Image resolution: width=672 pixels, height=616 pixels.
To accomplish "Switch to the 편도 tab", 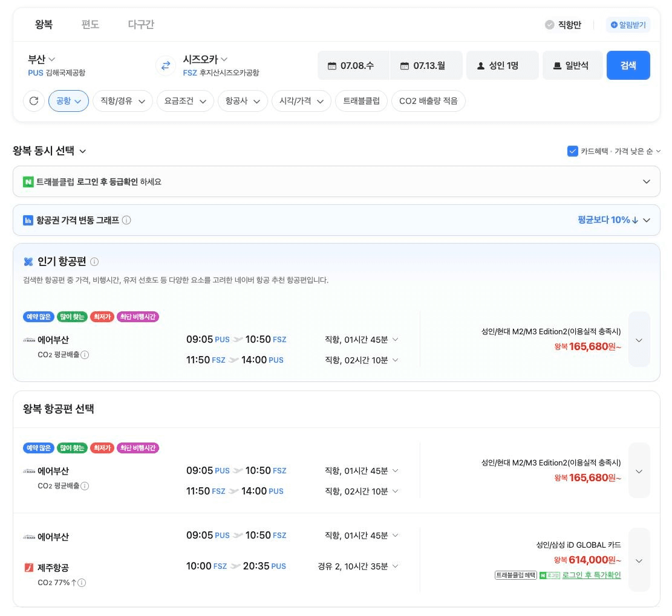I will tap(90, 24).
